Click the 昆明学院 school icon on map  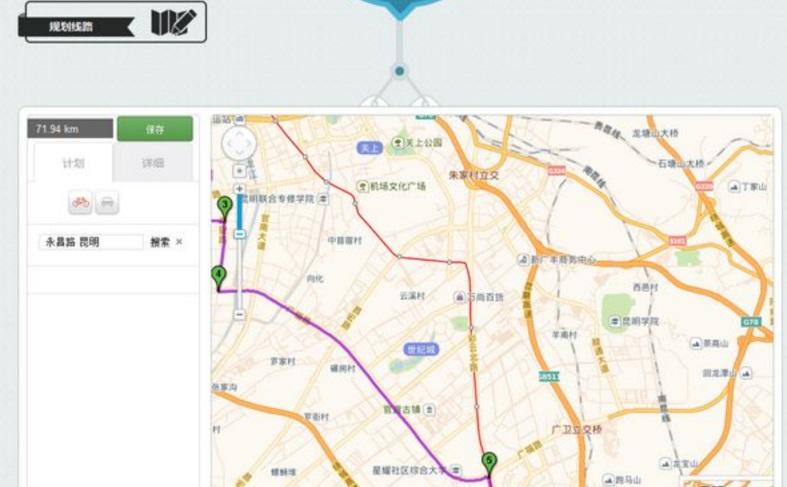[615, 321]
